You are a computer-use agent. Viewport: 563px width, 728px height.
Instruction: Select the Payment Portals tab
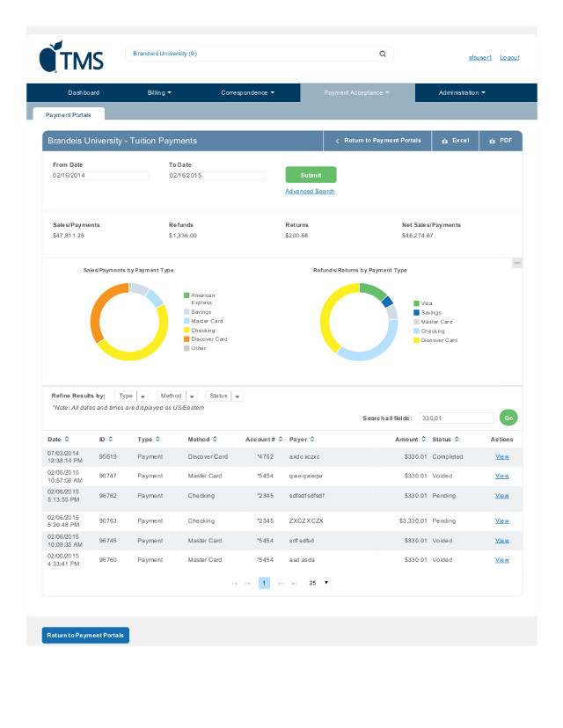69,114
